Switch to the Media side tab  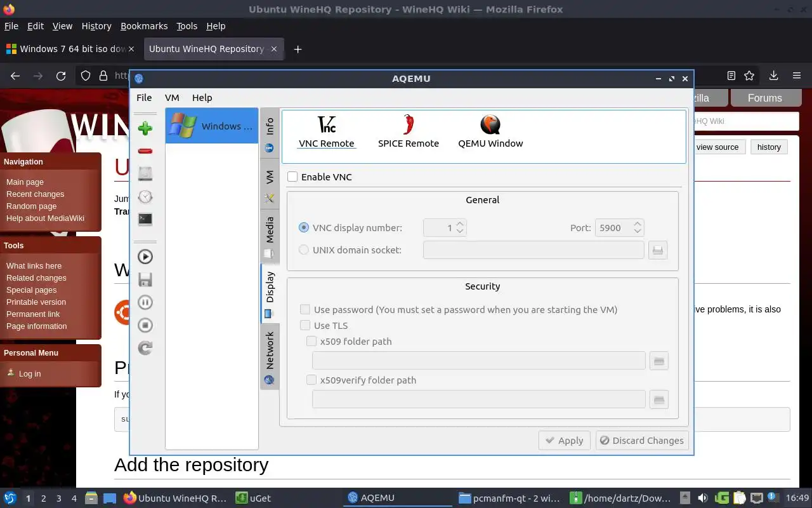[270, 237]
